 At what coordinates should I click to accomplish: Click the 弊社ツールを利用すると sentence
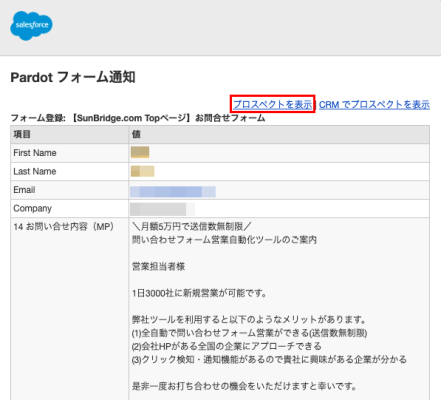249,320
